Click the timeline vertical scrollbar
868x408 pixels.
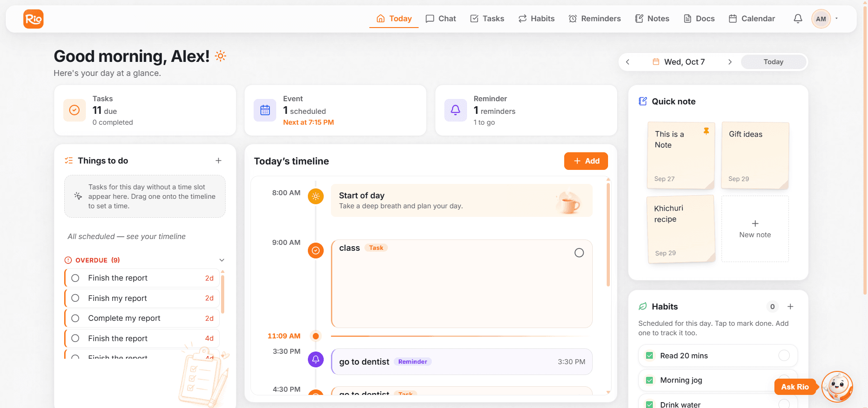609,234
